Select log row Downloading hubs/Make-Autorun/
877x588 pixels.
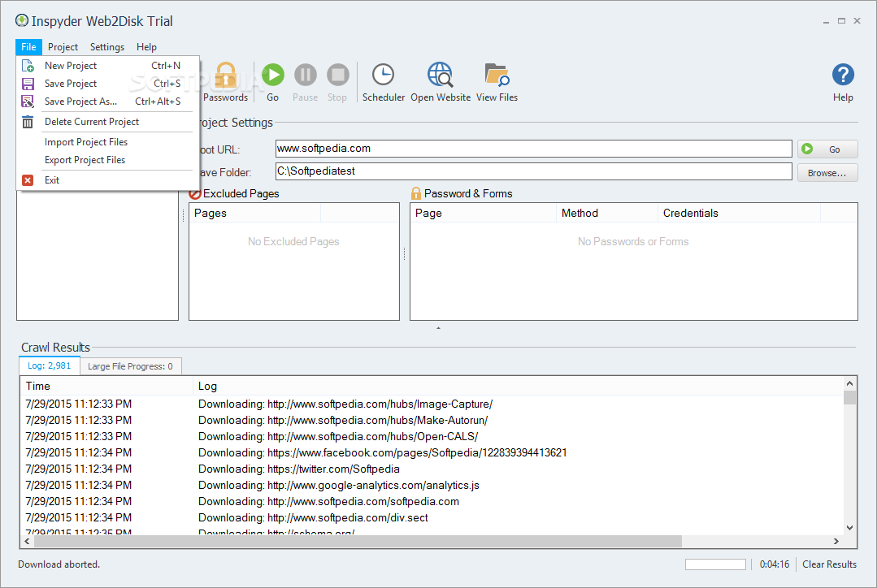point(432,421)
